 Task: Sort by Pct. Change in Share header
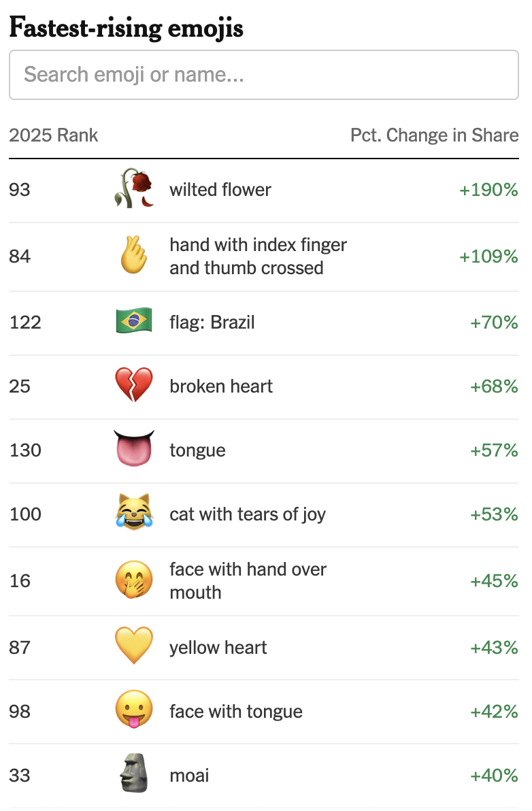[x=434, y=135]
